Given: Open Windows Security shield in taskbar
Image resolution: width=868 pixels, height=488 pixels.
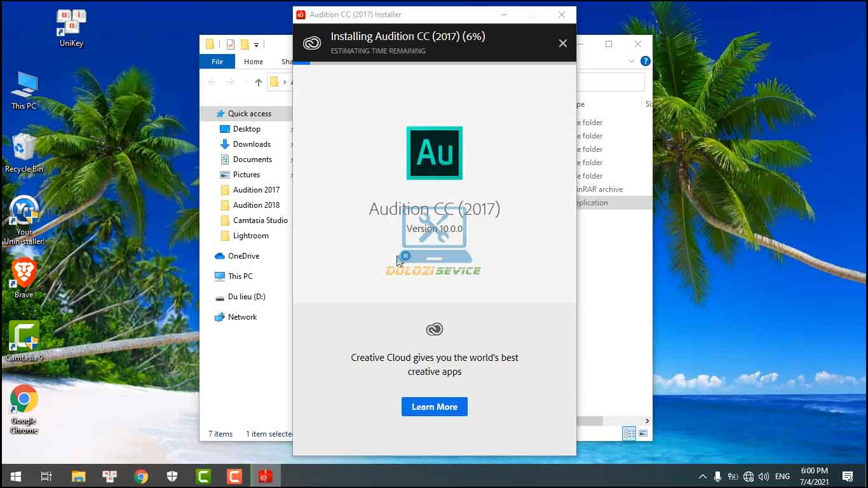Looking at the screenshot, I should 172,477.
